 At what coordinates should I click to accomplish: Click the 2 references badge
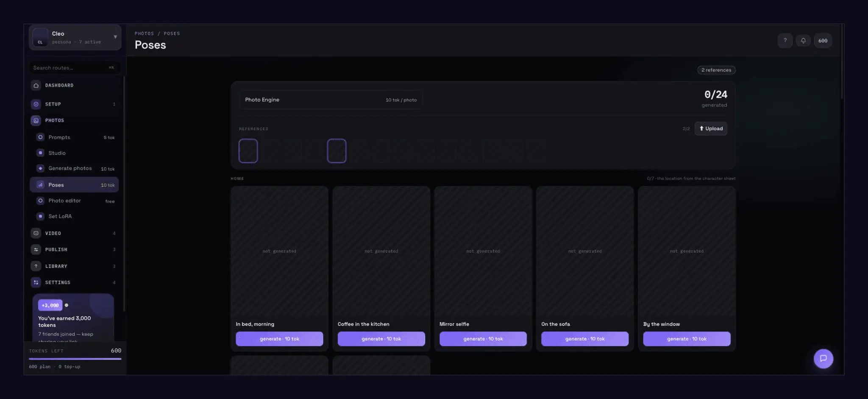(x=716, y=70)
